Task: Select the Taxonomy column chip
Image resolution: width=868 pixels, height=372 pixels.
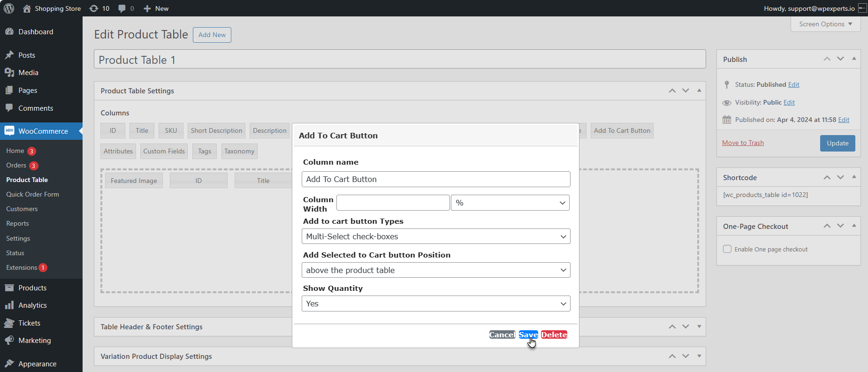Action: 239,152
